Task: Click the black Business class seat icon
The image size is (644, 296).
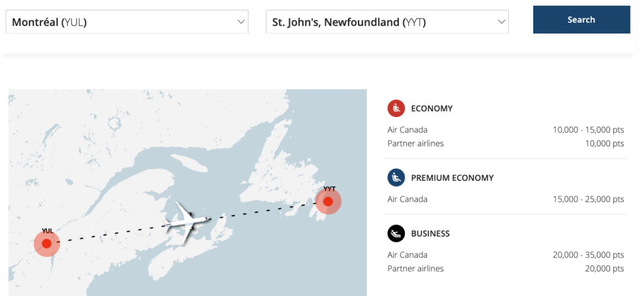Action: (x=396, y=234)
